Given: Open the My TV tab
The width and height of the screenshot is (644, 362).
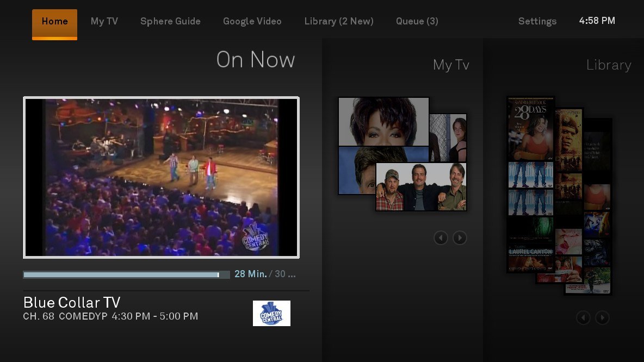Looking at the screenshot, I should pyautogui.click(x=104, y=21).
